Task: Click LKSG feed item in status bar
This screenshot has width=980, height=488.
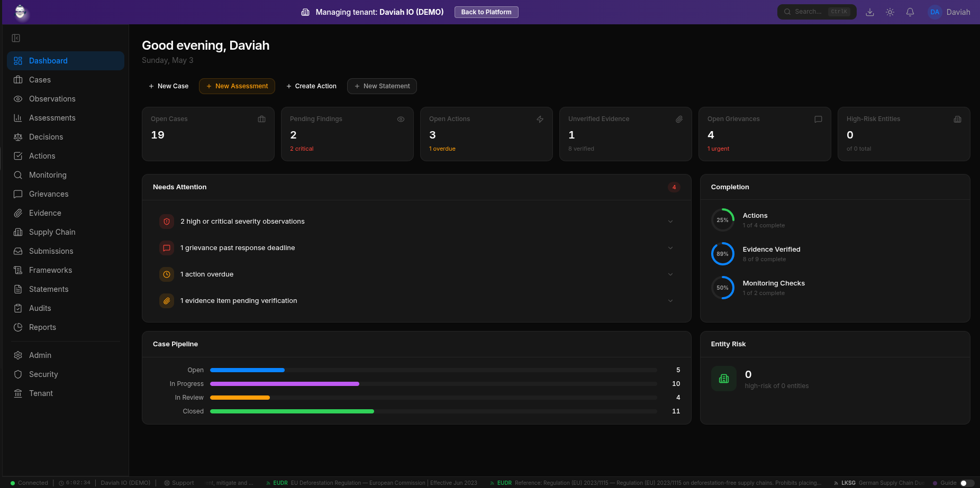Action: pos(879,483)
